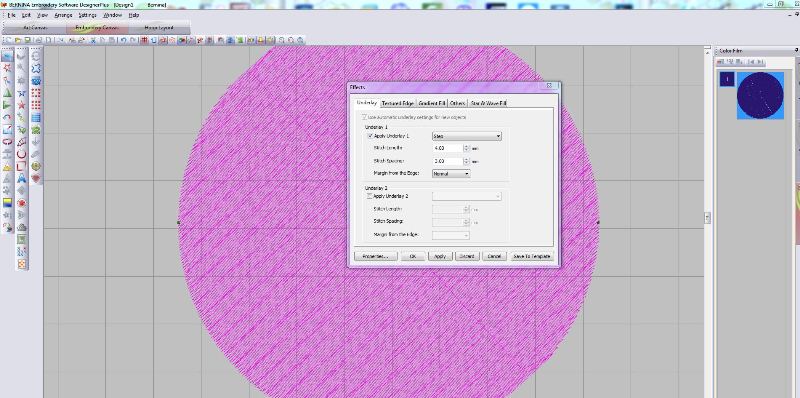Viewport: 800px width, 398px height.
Task: Select the Lettering 'A' tool in toolbox
Action: pyautogui.click(x=21, y=179)
